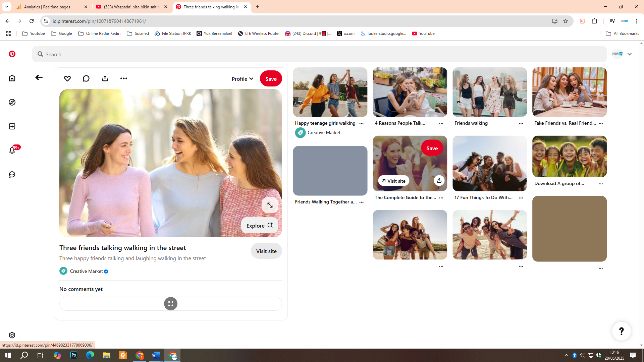Expand the main pin image to full view
Screen dimensions: 644x362
pyautogui.click(x=270, y=205)
